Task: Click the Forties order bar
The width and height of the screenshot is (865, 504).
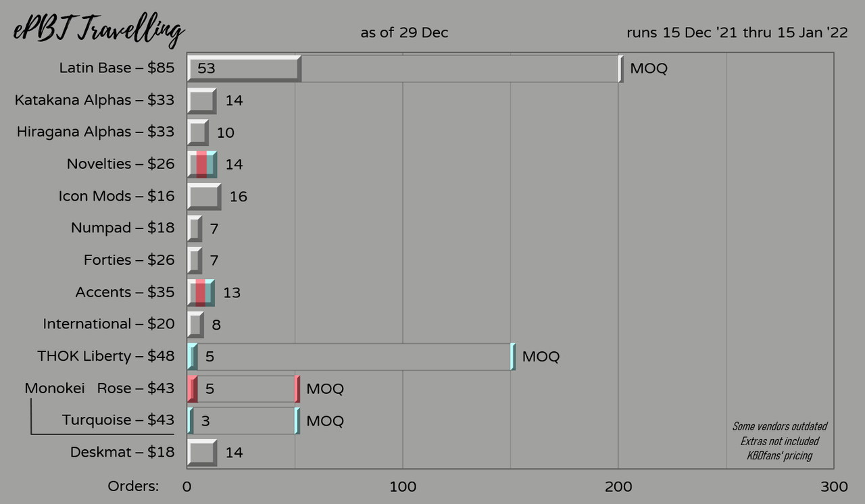Action: coord(195,261)
